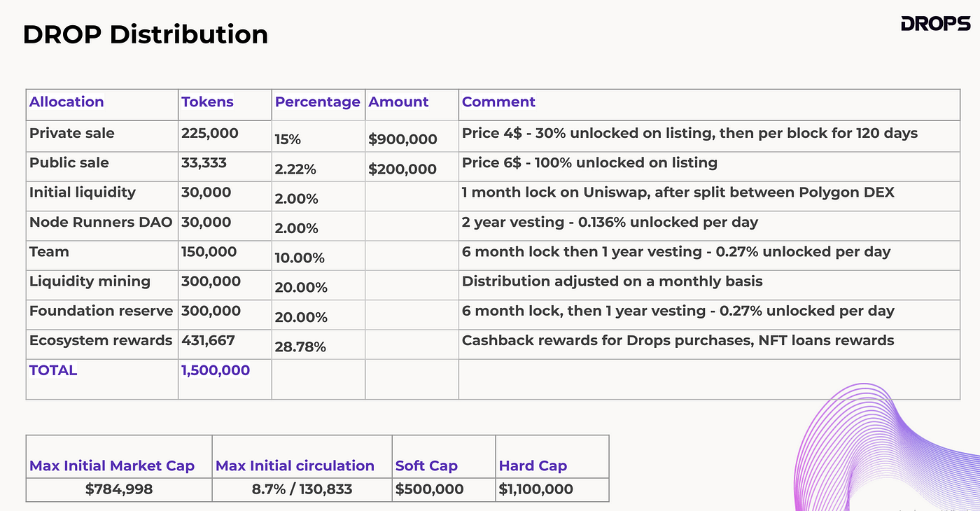
Task: Select the $200,000 amount cell
Action: (x=402, y=169)
